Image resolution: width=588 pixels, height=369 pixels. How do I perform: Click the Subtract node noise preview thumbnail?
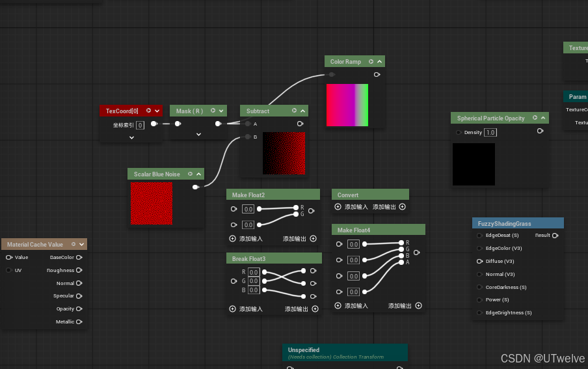284,153
